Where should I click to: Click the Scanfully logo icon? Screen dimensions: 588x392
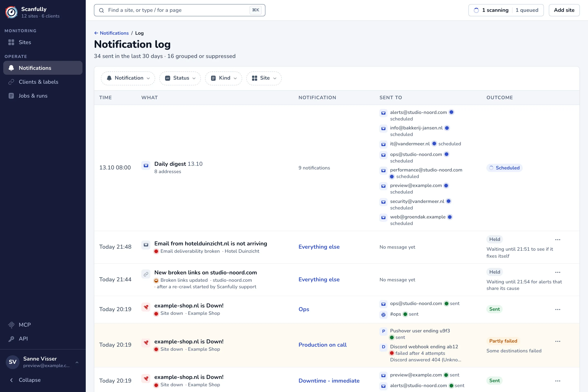pyautogui.click(x=11, y=12)
